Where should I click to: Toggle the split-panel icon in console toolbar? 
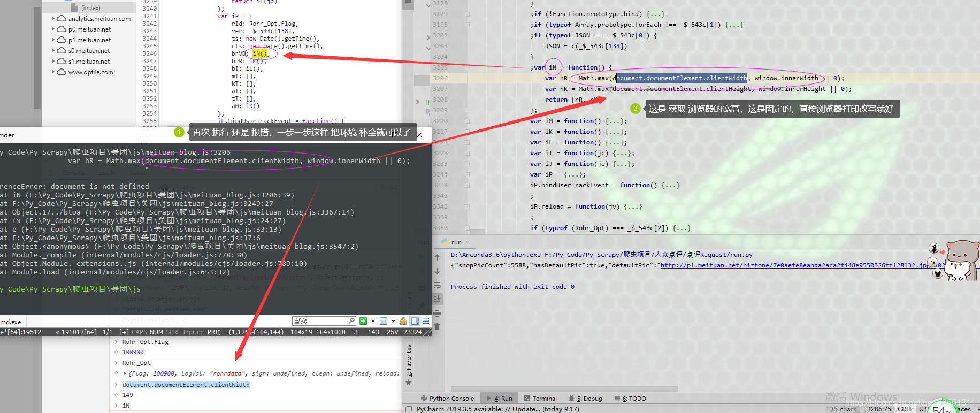415,321
